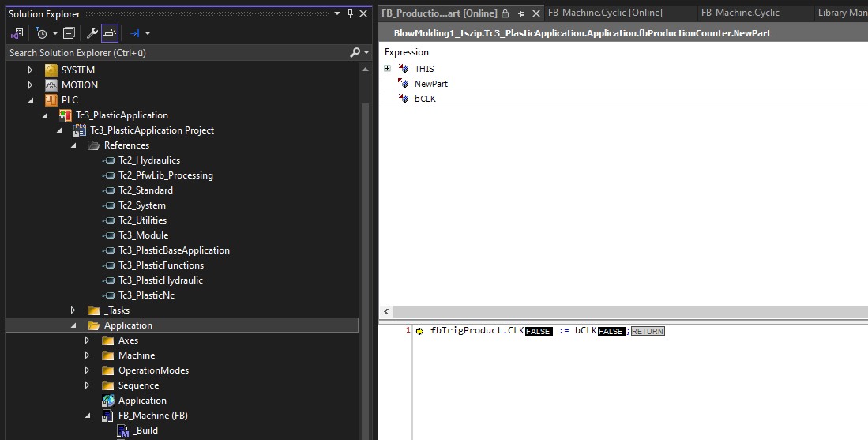Screen dimensions: 868x440
Task: Click the Tc3_PlasticHydraulic library reference icon
Action: click(108, 280)
